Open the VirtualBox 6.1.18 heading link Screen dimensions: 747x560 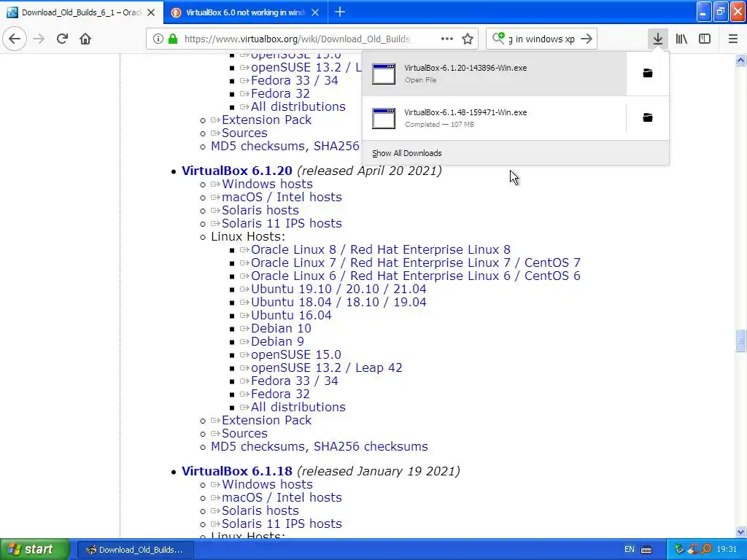(237, 471)
